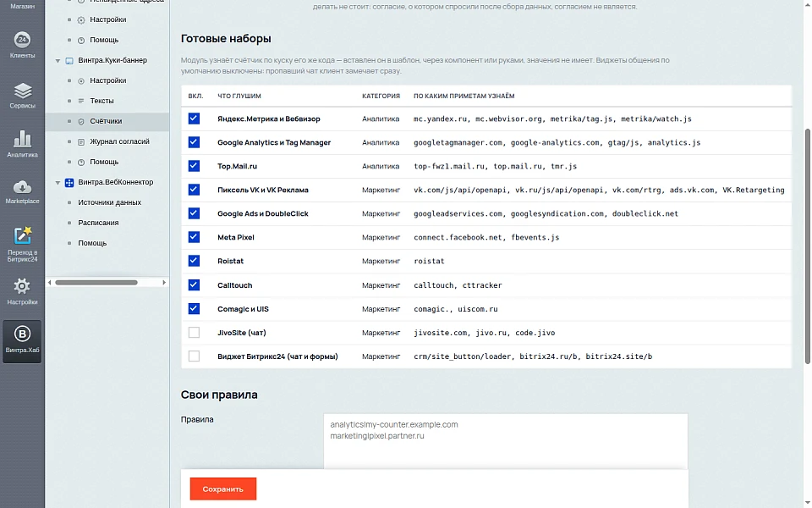Open the Сервисы section icon

(x=22, y=91)
